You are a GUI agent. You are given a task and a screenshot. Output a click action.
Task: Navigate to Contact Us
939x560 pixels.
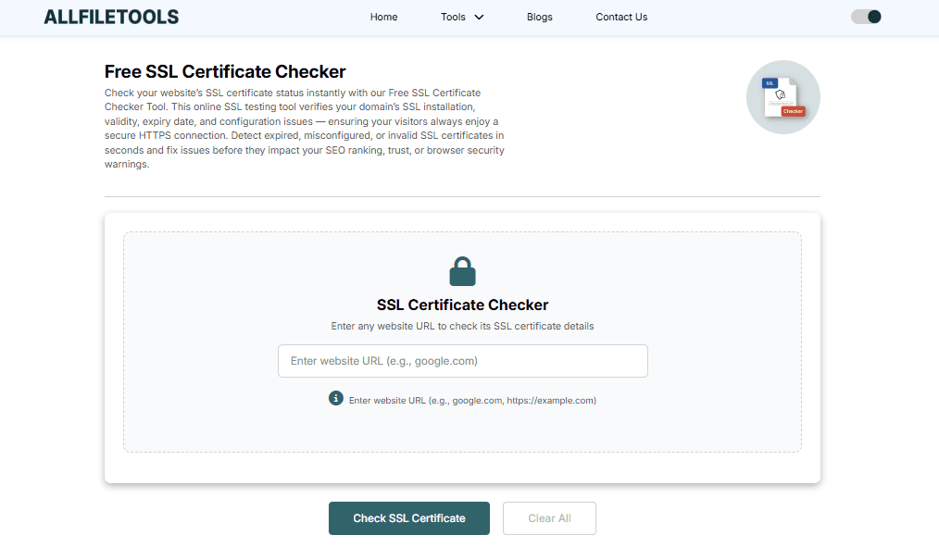coord(621,17)
